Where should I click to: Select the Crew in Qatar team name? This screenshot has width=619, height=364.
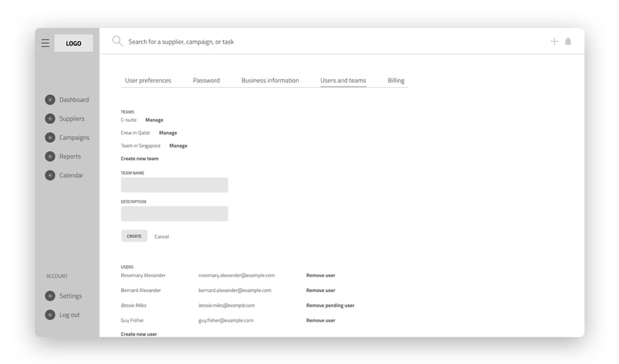point(136,133)
